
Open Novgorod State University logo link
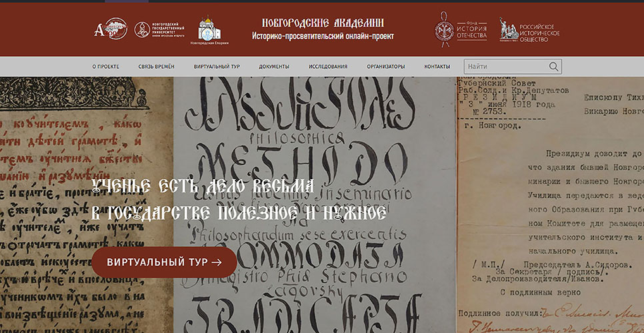pyautogui.click(x=159, y=29)
